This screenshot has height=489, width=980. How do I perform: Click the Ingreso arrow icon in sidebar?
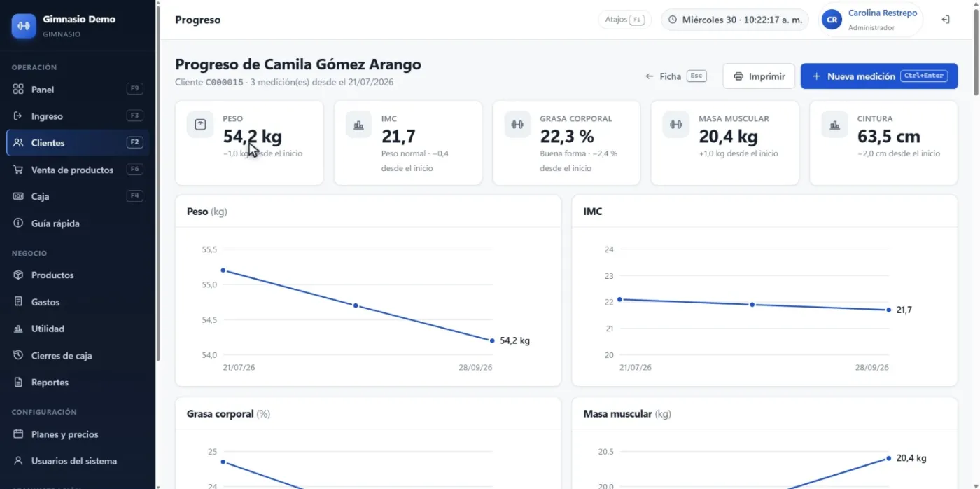pyautogui.click(x=18, y=116)
